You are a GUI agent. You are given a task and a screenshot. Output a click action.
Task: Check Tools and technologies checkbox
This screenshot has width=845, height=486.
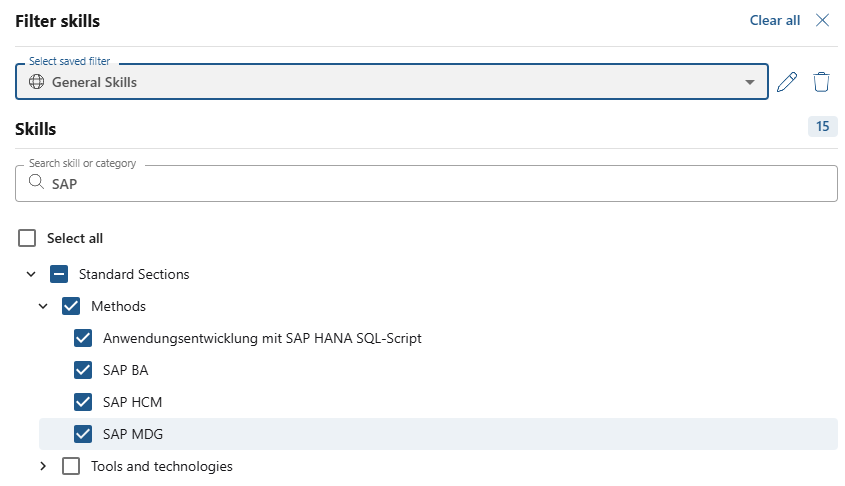pyautogui.click(x=71, y=466)
